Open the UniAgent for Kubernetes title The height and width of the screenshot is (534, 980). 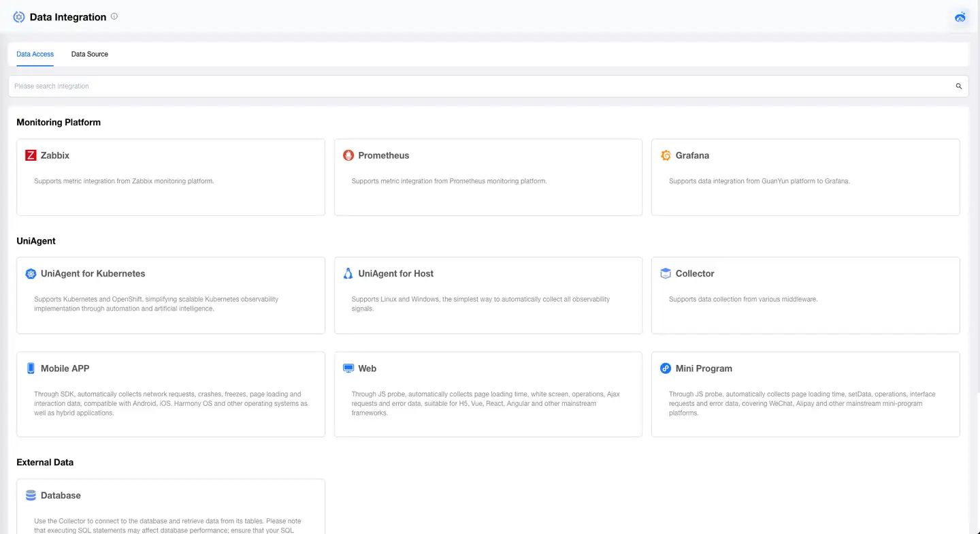coord(93,274)
